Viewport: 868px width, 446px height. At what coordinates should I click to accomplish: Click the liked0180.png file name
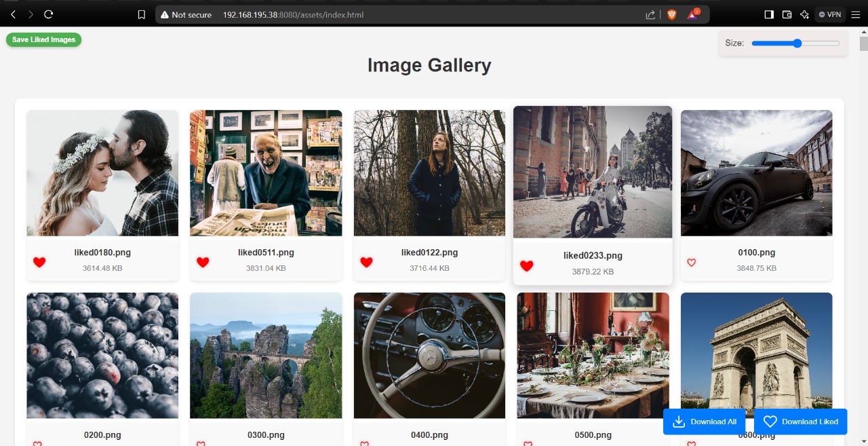point(102,253)
